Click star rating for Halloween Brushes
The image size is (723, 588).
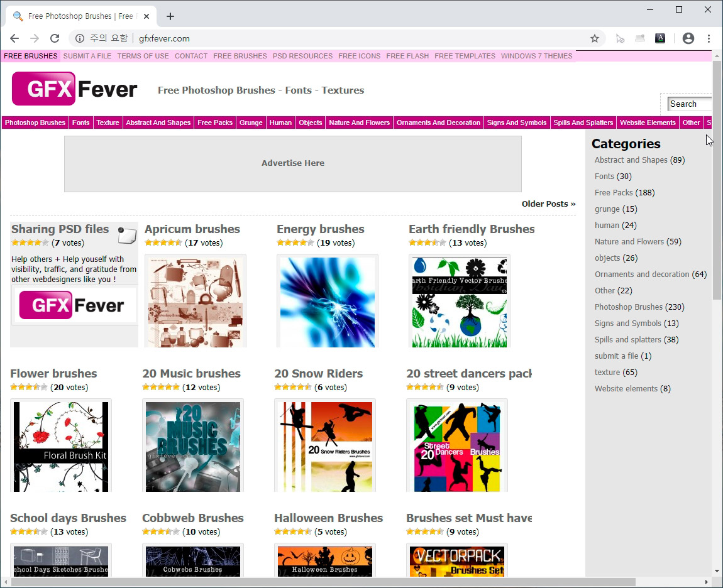[x=293, y=531]
